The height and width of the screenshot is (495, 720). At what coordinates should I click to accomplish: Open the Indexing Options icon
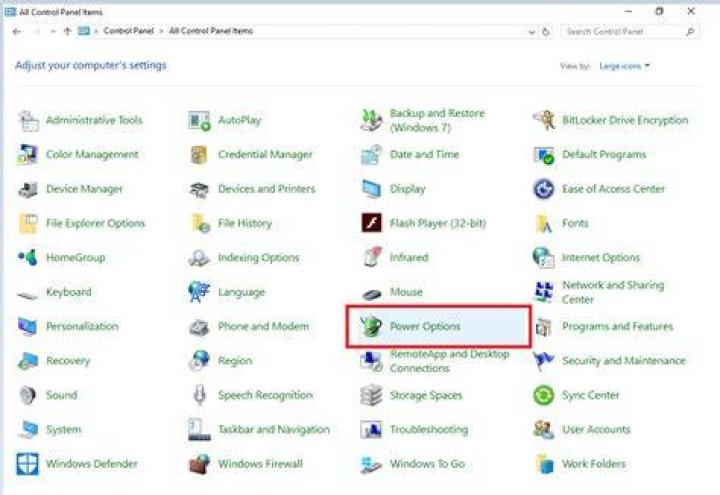click(199, 258)
